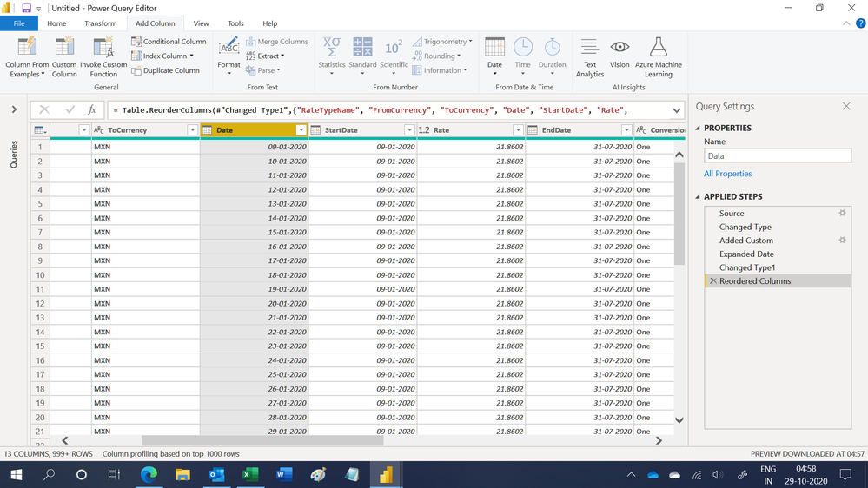The width and height of the screenshot is (868, 488).
Task: Switch to the Help tab
Action: [x=269, y=23]
